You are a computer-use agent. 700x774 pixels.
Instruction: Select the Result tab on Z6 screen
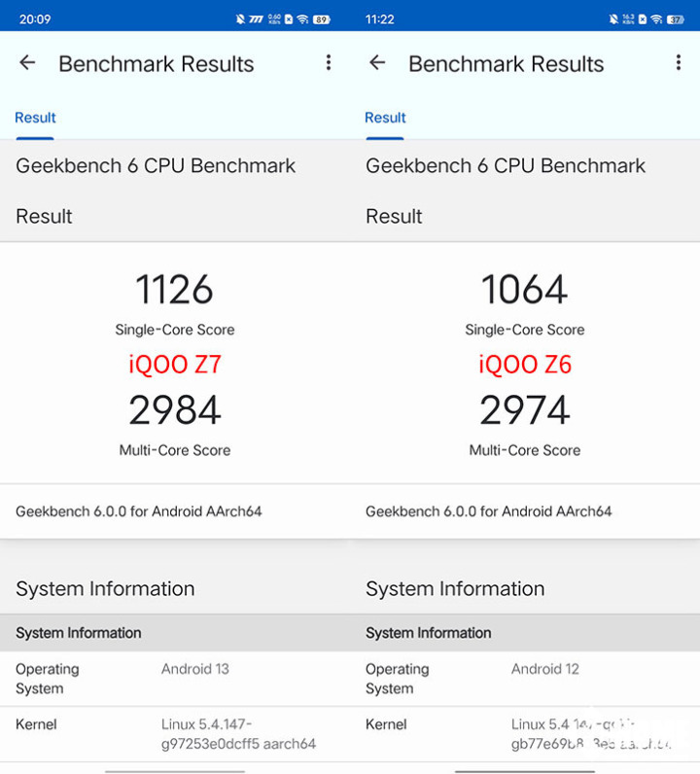click(385, 118)
